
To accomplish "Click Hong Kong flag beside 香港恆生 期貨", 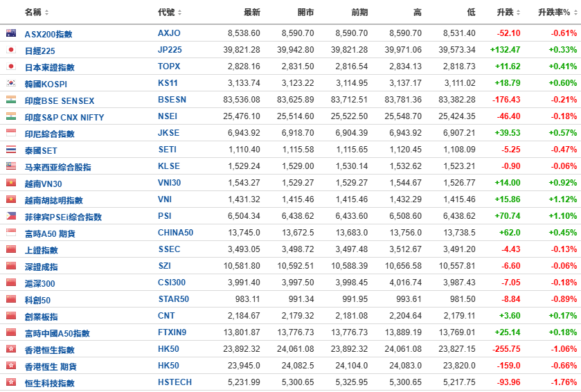I will (11, 365).
